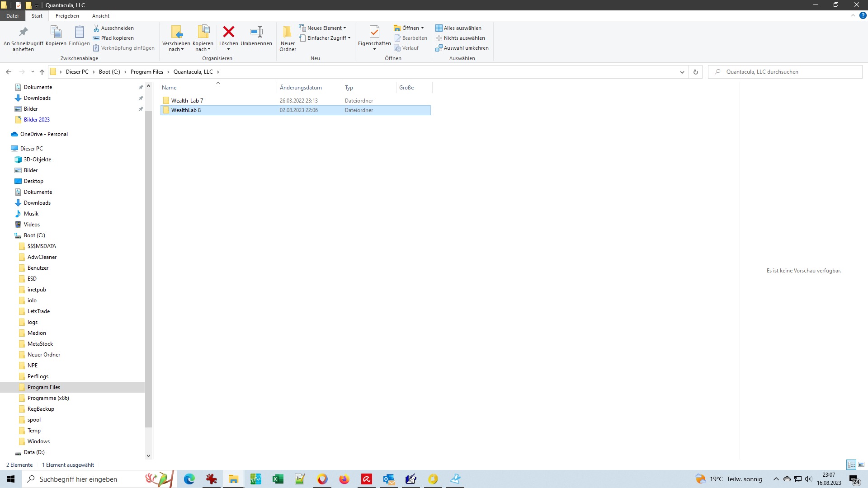Go up one folder level
The width and height of the screenshot is (868, 488).
point(42,72)
